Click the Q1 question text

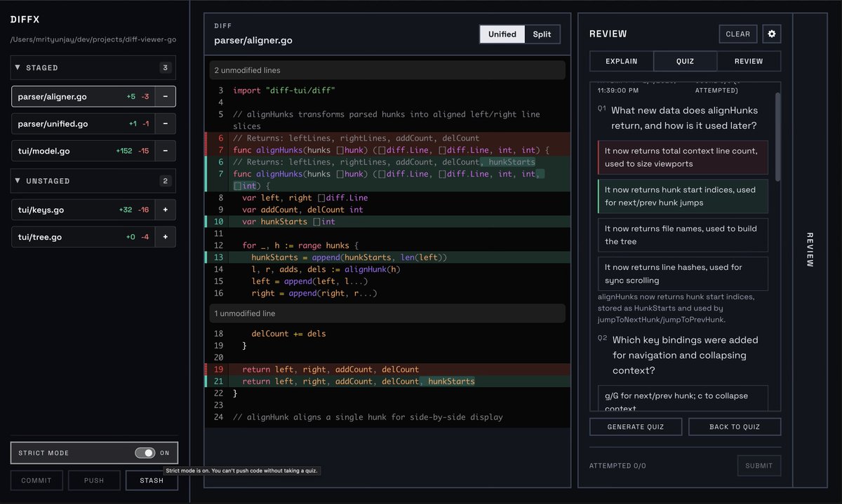pyautogui.click(x=683, y=118)
